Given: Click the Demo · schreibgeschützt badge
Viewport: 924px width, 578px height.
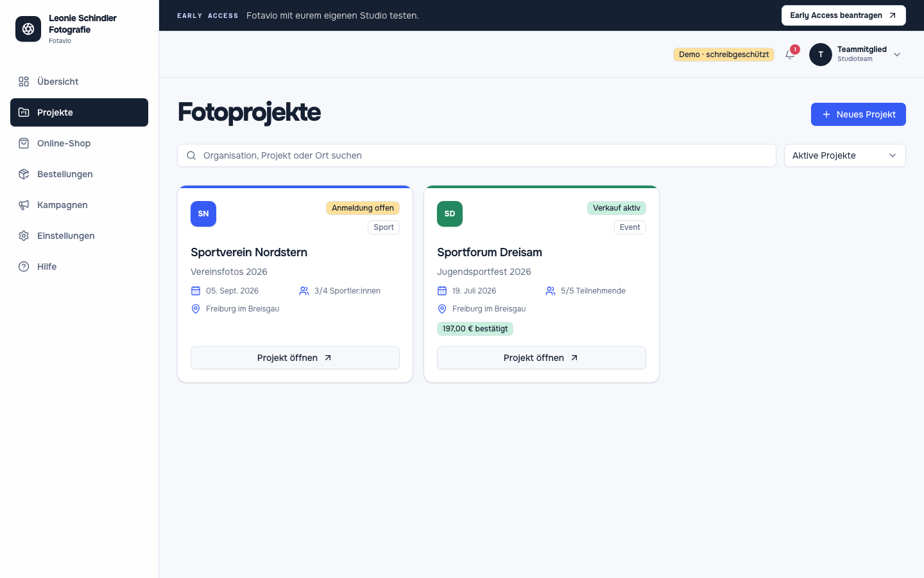Looking at the screenshot, I should pos(724,55).
